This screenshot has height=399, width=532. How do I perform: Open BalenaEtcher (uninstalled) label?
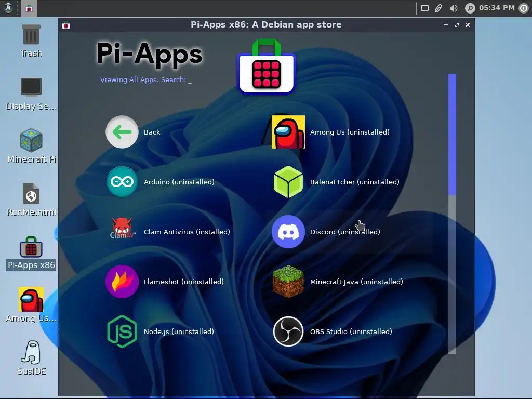tap(354, 182)
